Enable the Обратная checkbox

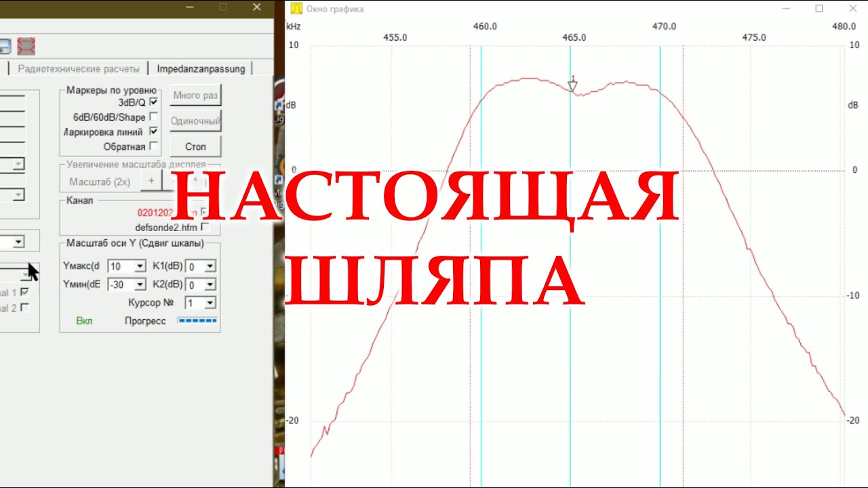(x=153, y=146)
